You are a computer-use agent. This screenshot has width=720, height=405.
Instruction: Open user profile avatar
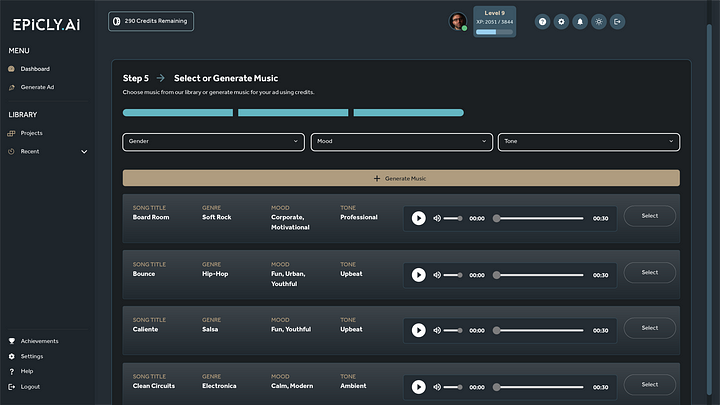click(x=458, y=21)
